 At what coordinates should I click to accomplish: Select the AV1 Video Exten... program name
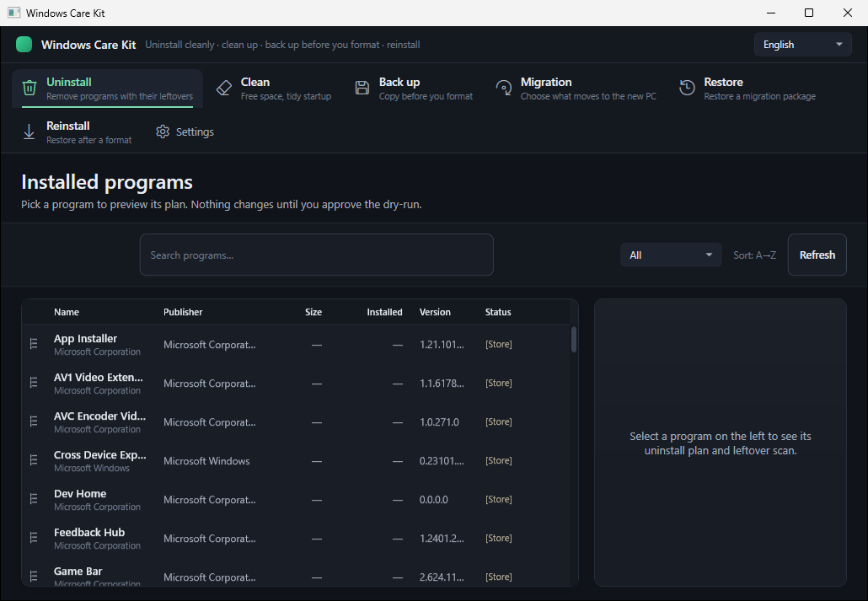click(x=99, y=378)
